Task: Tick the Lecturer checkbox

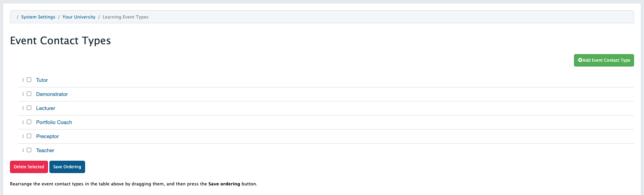Action: [x=29, y=108]
